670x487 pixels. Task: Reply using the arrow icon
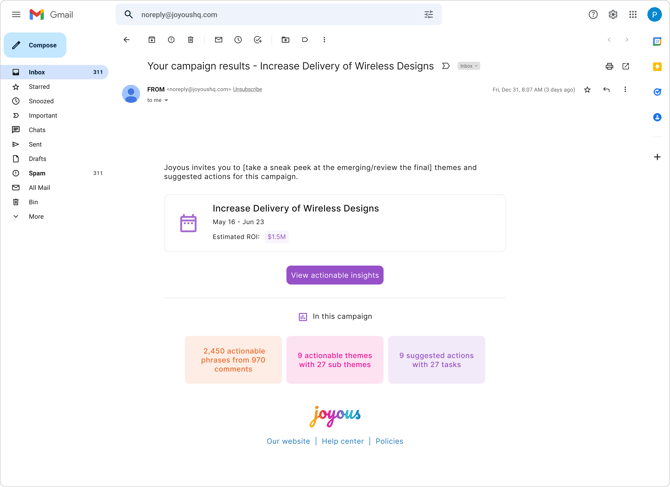(x=606, y=90)
